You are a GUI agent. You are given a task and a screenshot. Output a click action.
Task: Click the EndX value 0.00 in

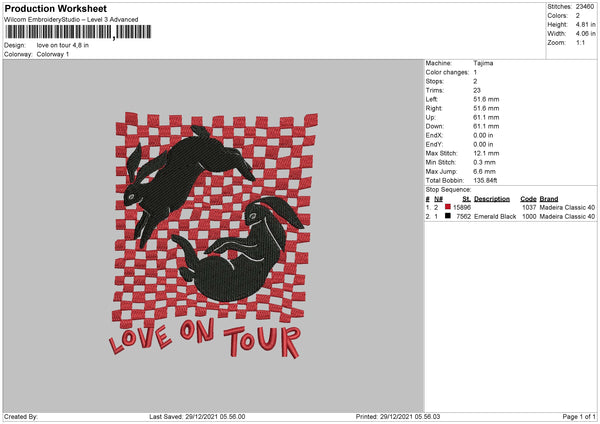click(483, 135)
